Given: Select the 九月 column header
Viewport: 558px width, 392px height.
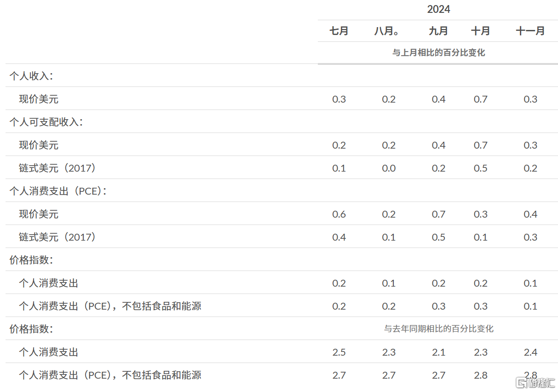Looking at the screenshot, I should pyautogui.click(x=438, y=31).
